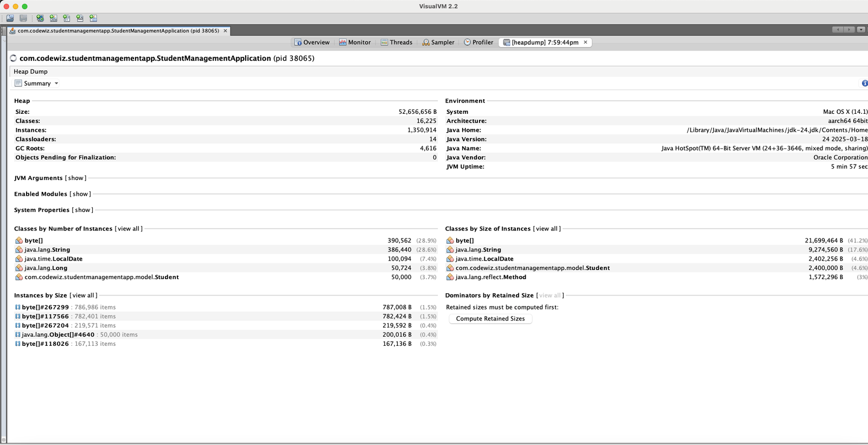Click the first green-plus Add Remote Host icon
This screenshot has height=445, width=868.
(40, 18)
